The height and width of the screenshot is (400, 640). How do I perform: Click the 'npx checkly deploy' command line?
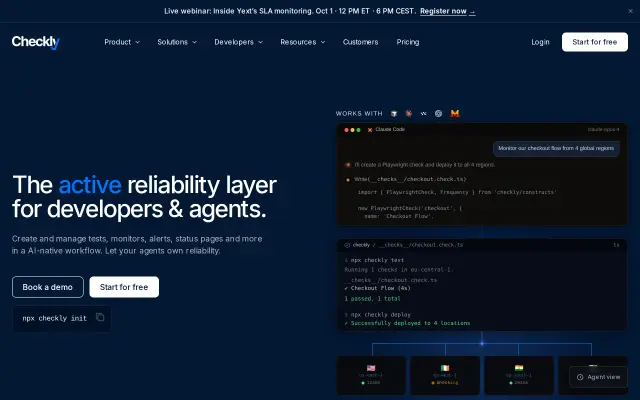pyautogui.click(x=378, y=315)
